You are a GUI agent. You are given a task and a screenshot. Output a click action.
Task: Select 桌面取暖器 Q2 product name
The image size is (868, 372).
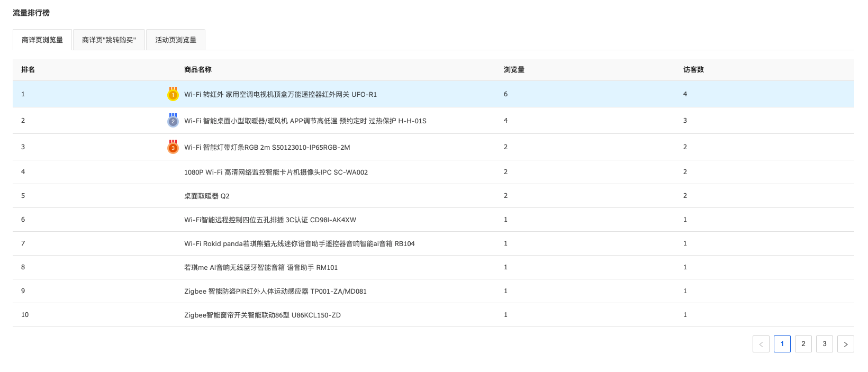[x=207, y=196]
